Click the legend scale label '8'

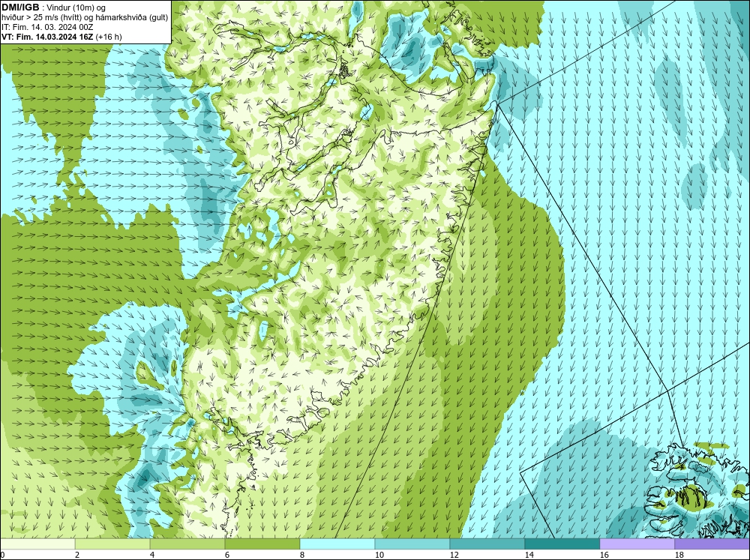[x=302, y=555]
